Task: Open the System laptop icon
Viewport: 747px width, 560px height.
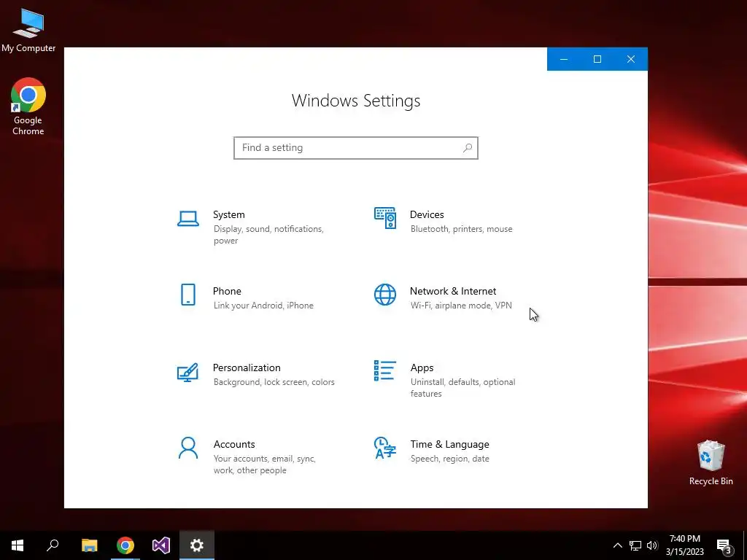Action: pyautogui.click(x=187, y=219)
